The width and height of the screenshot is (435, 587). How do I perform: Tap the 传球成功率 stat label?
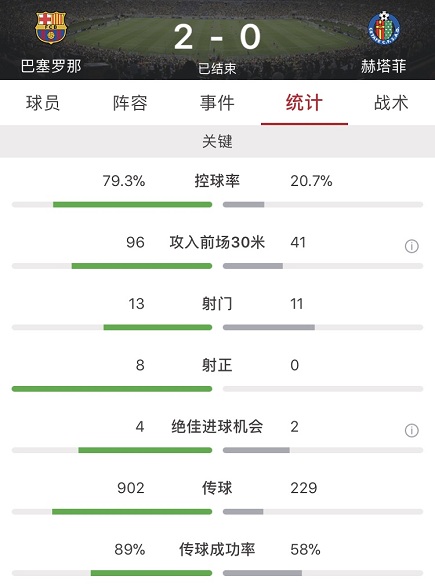pos(217,549)
